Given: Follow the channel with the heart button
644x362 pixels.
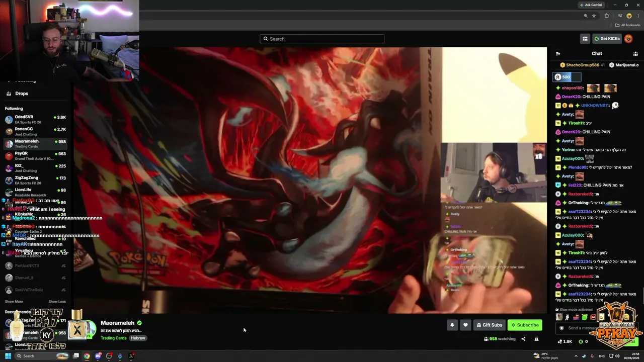Looking at the screenshot, I should (x=465, y=325).
